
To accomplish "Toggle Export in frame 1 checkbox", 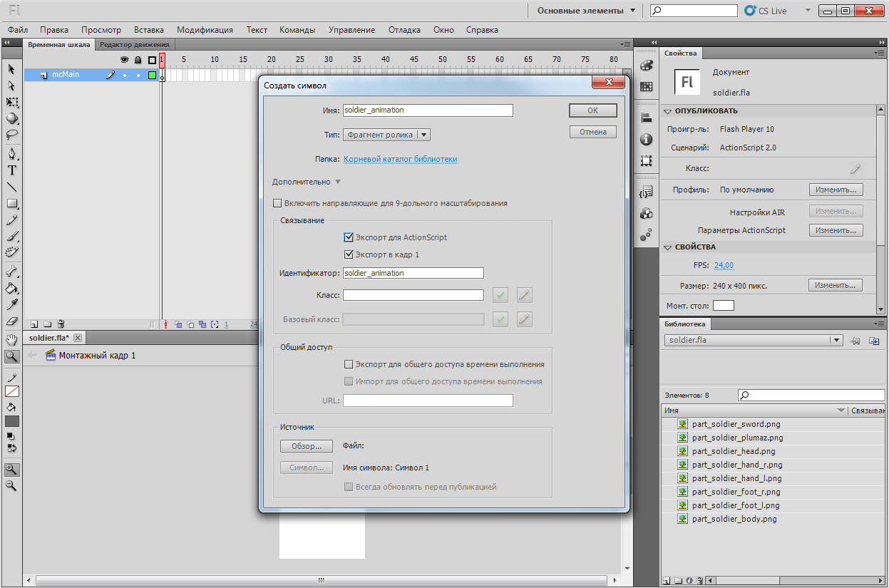I will pyautogui.click(x=349, y=254).
